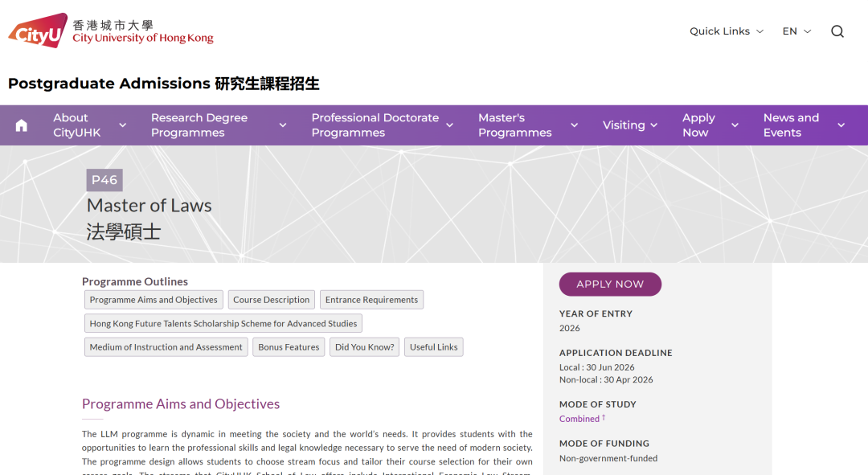
Task: Follow the Combined mode of study link
Action: [x=579, y=418]
